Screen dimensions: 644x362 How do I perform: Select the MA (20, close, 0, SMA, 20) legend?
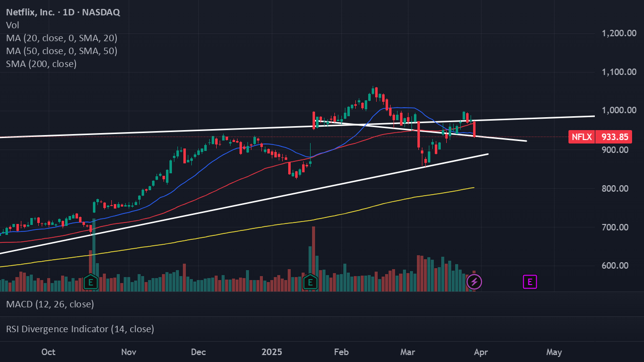point(62,38)
